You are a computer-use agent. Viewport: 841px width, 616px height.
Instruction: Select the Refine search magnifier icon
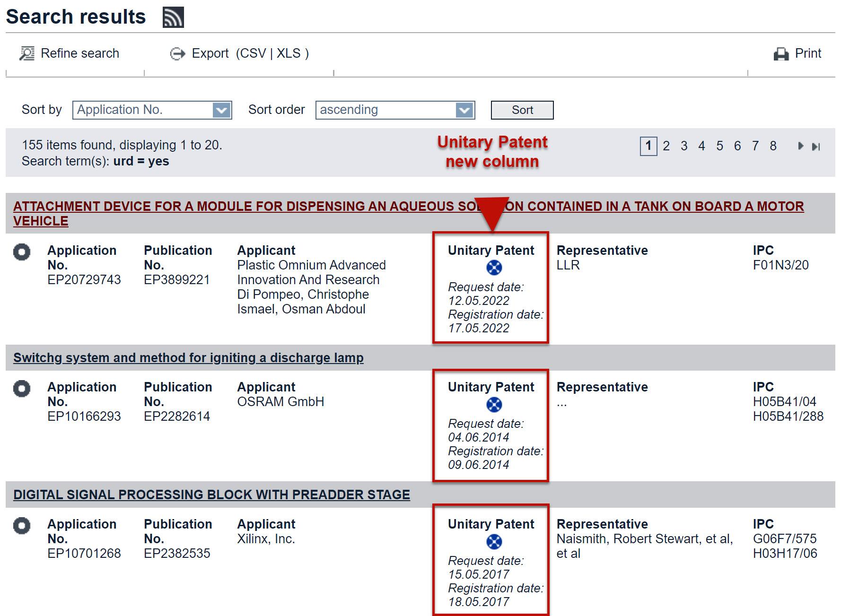coord(26,53)
